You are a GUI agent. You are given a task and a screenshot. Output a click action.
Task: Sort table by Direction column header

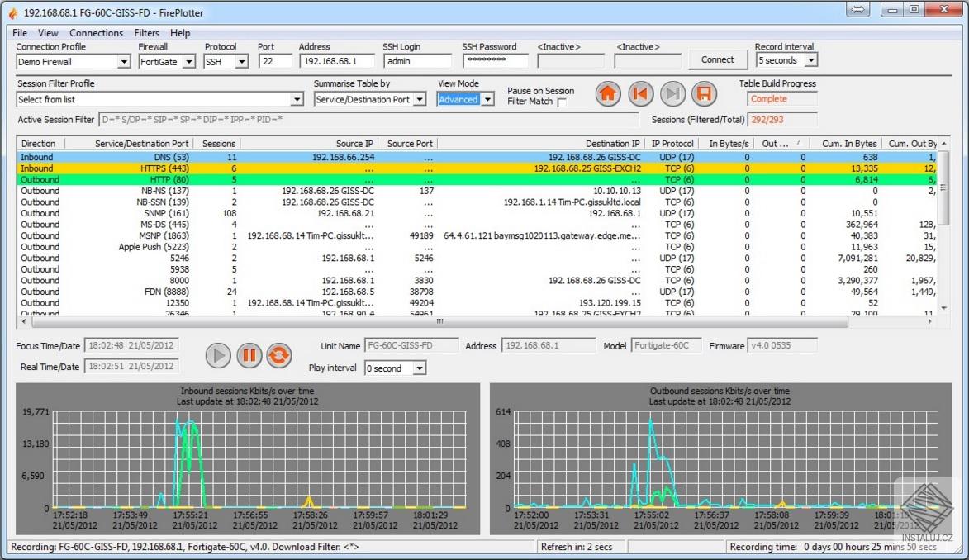tap(42, 144)
